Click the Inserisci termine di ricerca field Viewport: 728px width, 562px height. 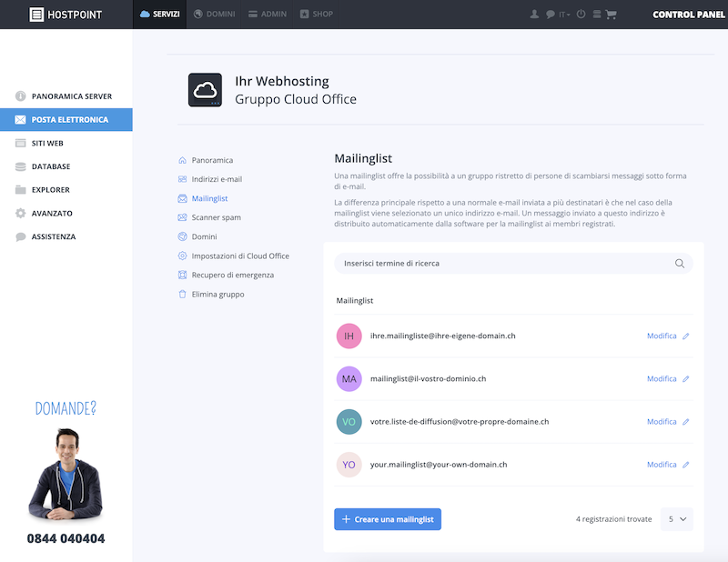[513, 264]
